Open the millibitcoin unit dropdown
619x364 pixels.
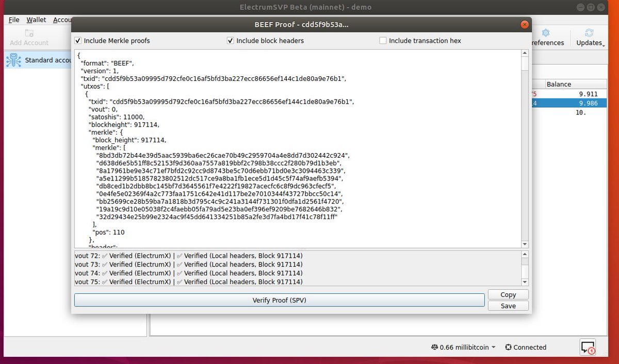tap(494, 348)
